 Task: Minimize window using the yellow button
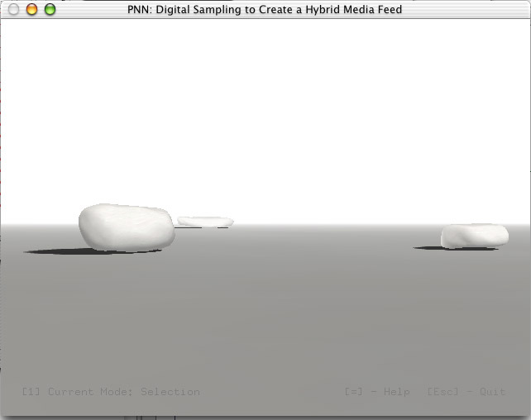tap(31, 9)
